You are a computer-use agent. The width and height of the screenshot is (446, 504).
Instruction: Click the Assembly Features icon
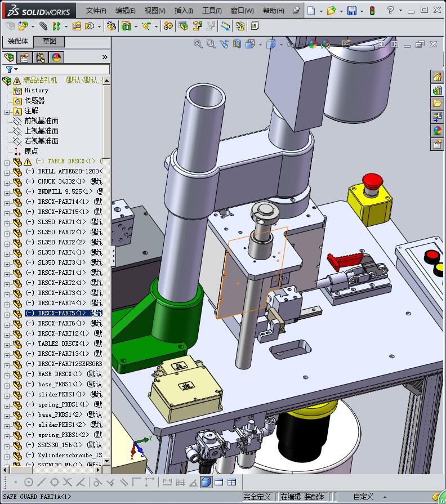126,26
